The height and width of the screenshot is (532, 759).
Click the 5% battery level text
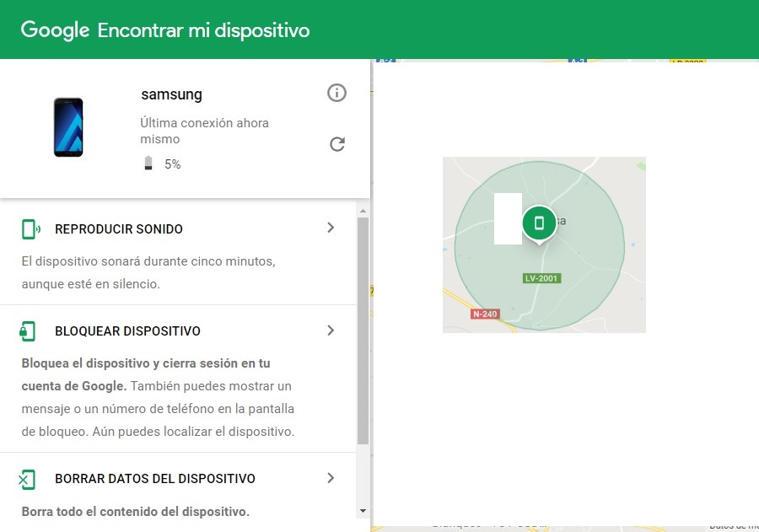pyautogui.click(x=172, y=164)
